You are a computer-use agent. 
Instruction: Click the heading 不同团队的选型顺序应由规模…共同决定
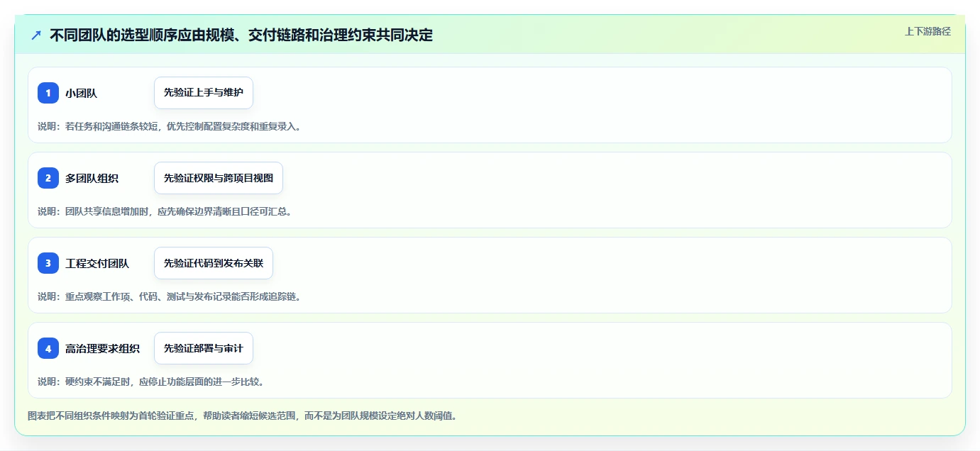click(x=241, y=35)
